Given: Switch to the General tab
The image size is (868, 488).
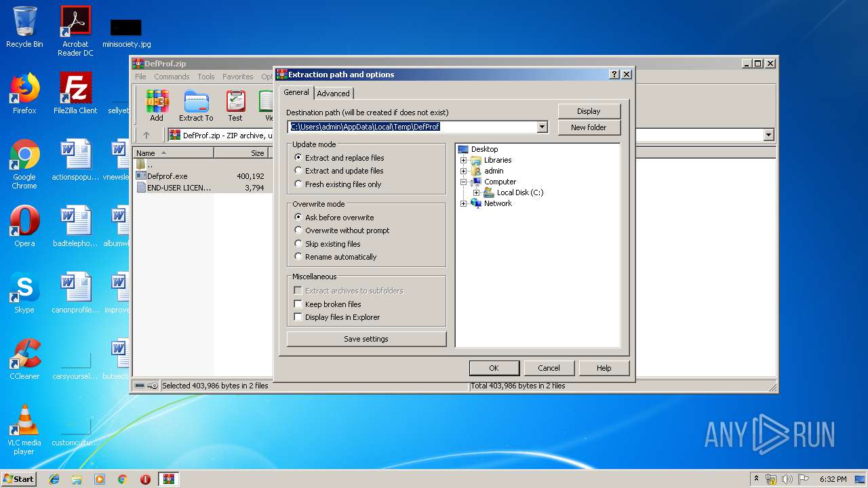Looking at the screenshot, I should (x=296, y=92).
